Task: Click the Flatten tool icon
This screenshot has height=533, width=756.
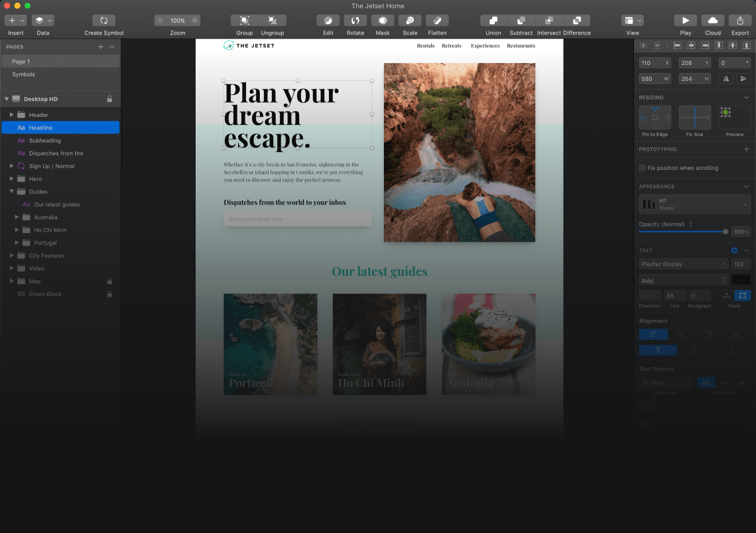Action: coord(437,21)
